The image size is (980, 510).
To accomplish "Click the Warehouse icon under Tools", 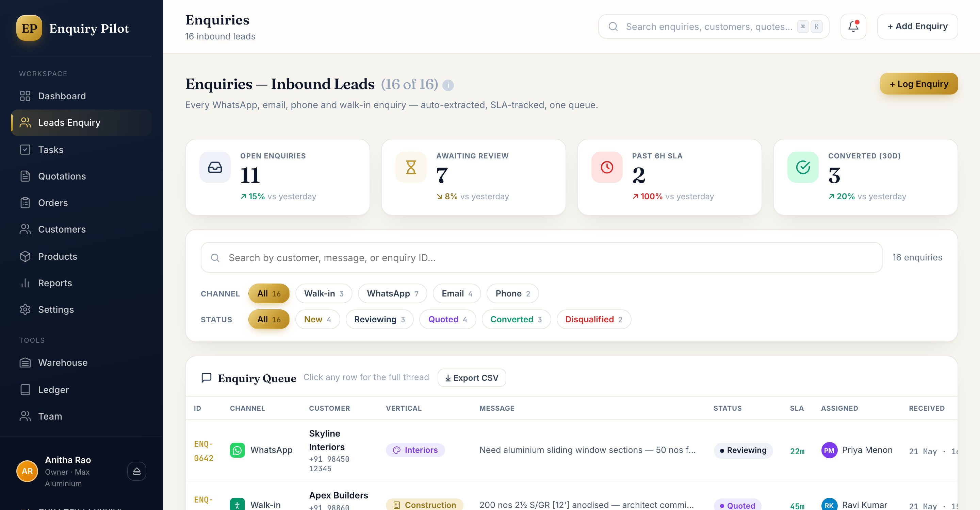I will (25, 362).
